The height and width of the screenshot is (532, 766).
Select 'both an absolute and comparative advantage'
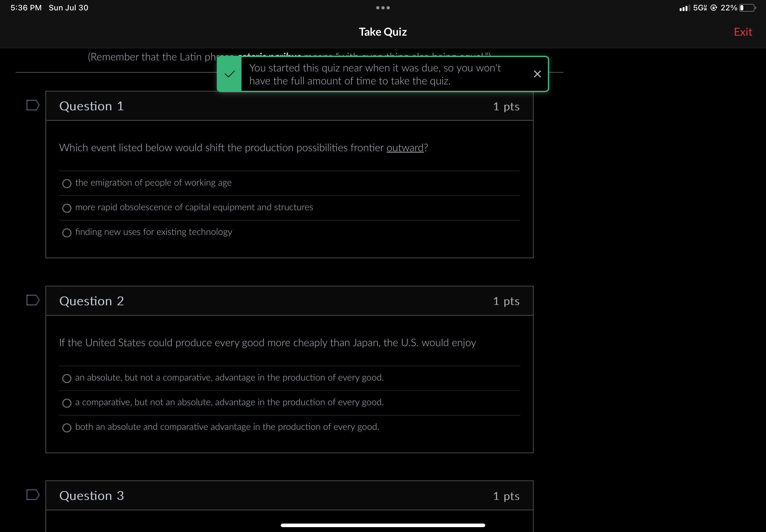click(x=67, y=428)
